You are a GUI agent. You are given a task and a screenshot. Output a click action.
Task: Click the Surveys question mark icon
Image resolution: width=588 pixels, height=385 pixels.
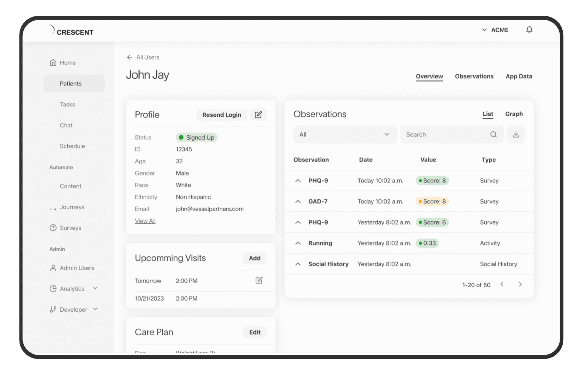(x=53, y=228)
